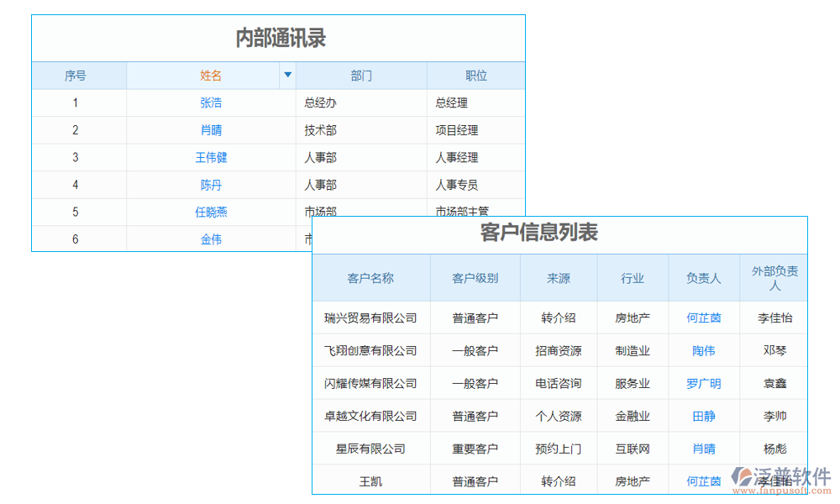Open the 姓名 column filter dropdown
This screenshot has height=504, width=840.
(x=288, y=75)
